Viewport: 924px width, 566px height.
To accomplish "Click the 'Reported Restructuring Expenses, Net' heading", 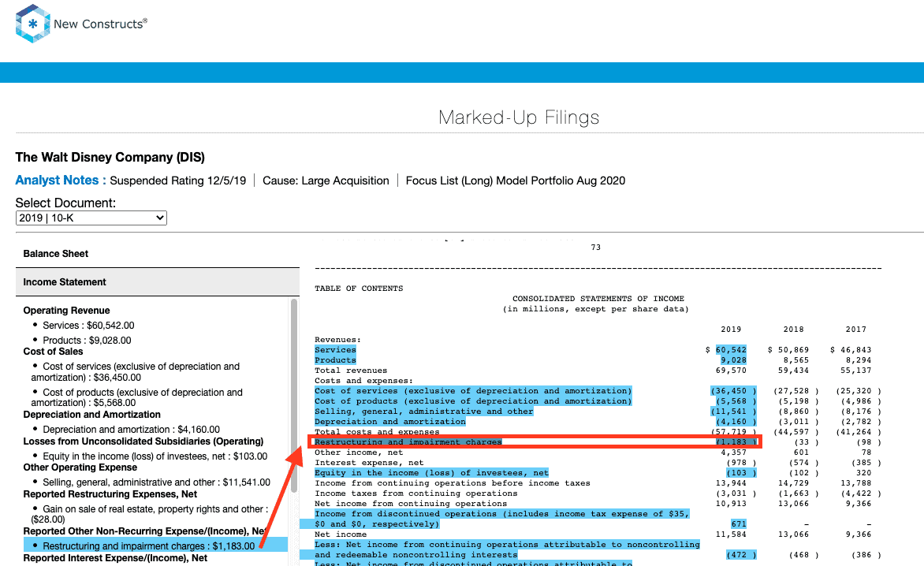I will point(110,494).
